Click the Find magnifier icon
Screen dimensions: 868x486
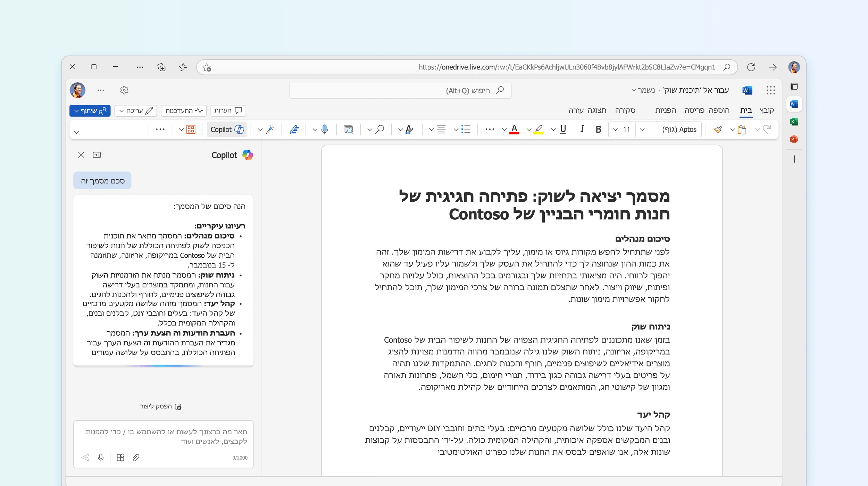click(380, 129)
